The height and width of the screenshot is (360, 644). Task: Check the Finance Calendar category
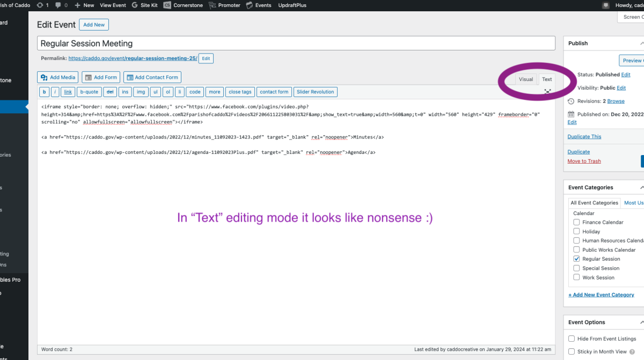point(576,222)
